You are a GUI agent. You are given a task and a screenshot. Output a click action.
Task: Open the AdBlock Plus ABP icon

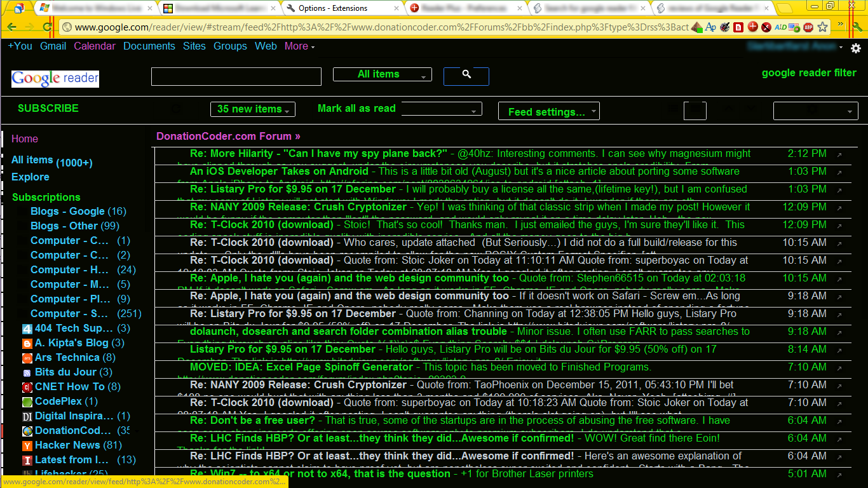click(x=808, y=27)
